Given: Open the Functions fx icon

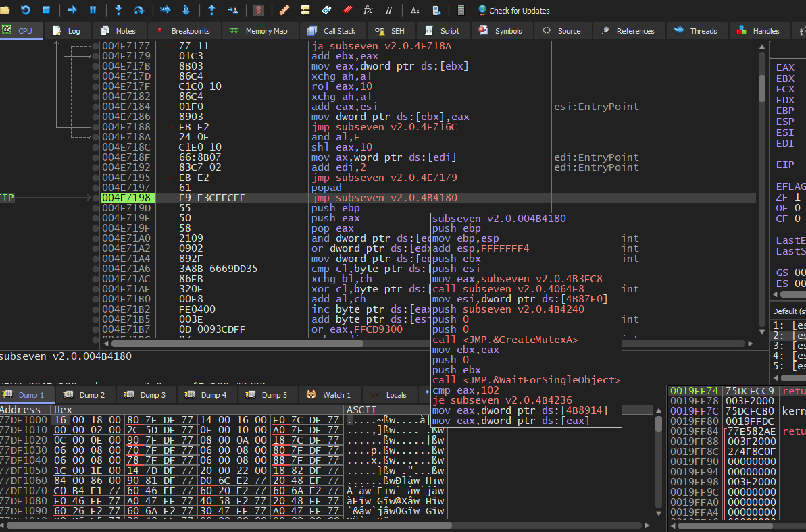Looking at the screenshot, I should pos(368,10).
